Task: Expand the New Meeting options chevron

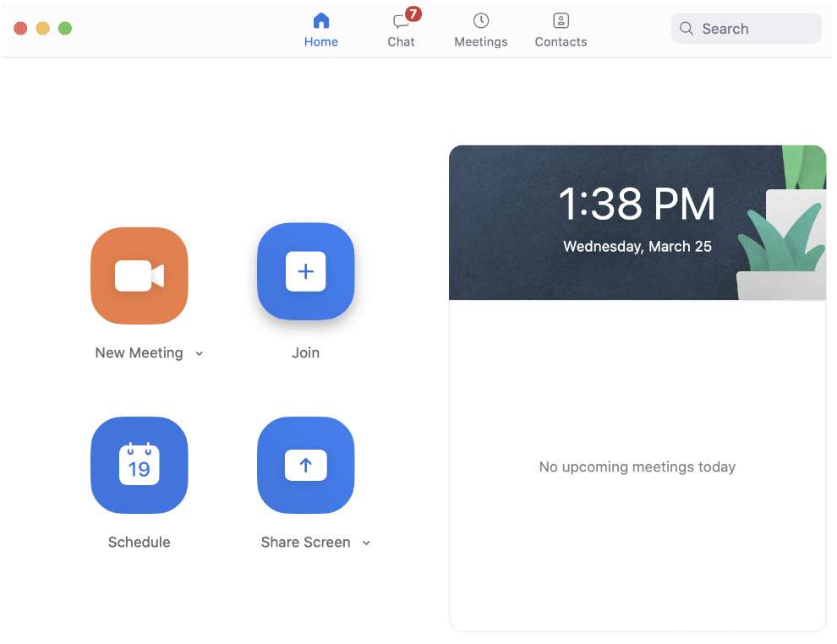Action: pyautogui.click(x=200, y=353)
